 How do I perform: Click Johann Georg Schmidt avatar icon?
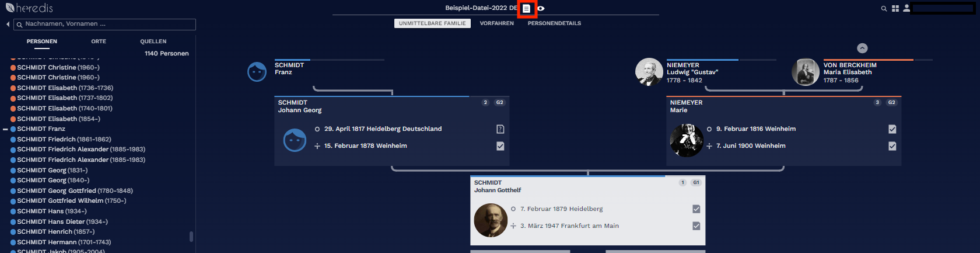pyautogui.click(x=295, y=140)
